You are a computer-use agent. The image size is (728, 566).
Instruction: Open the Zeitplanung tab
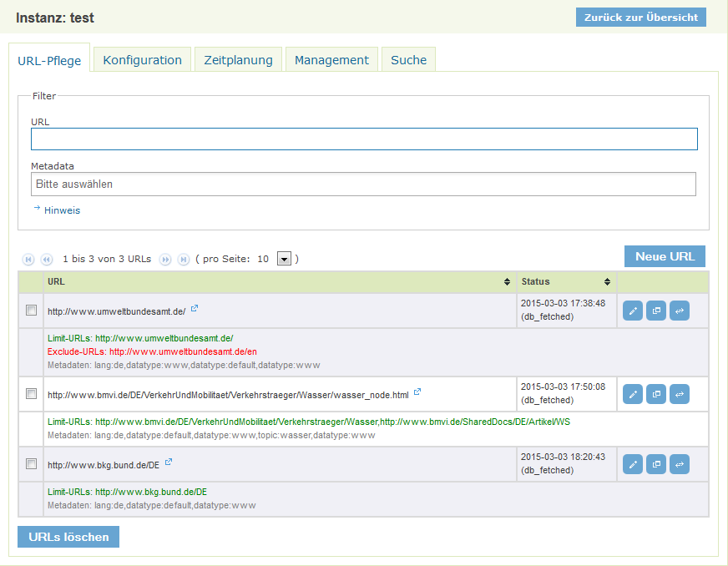pyautogui.click(x=238, y=60)
